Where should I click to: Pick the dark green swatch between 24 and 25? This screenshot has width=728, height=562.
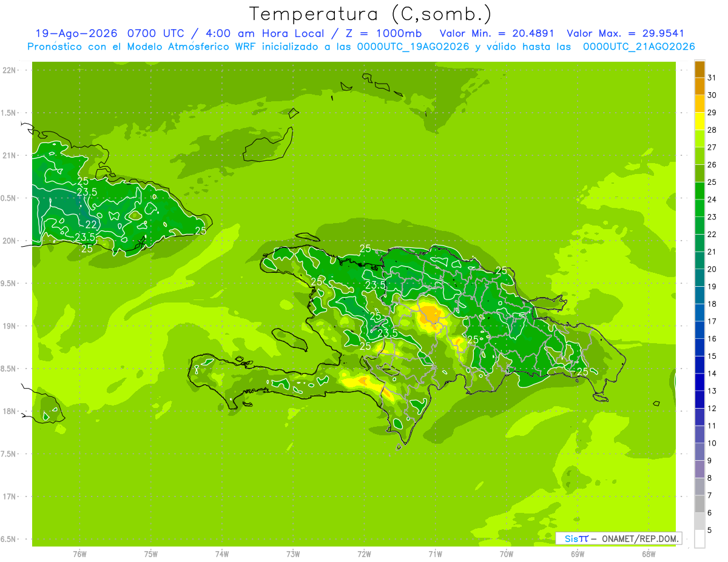pyautogui.click(x=699, y=191)
